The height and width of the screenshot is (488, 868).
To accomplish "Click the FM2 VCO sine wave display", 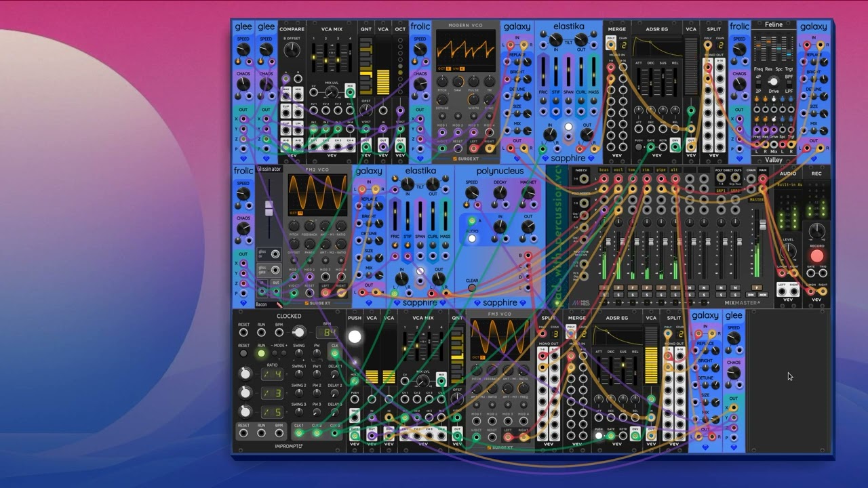I will point(317,195).
